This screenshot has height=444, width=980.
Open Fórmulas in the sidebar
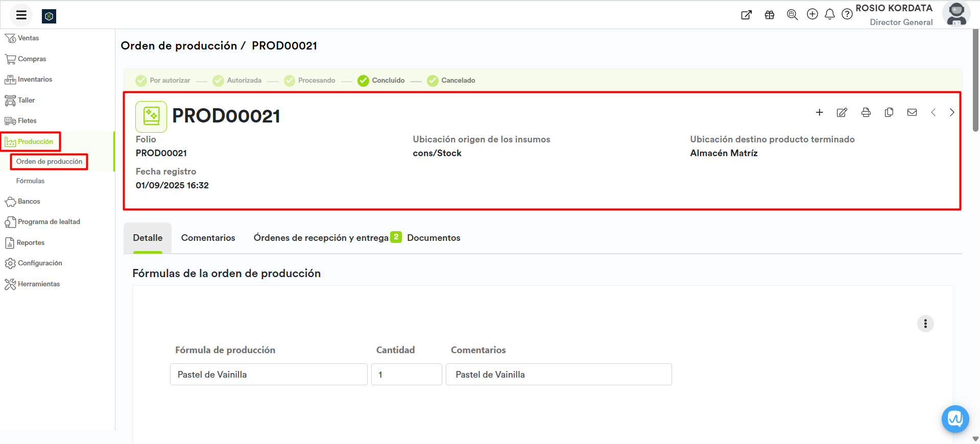(30, 181)
